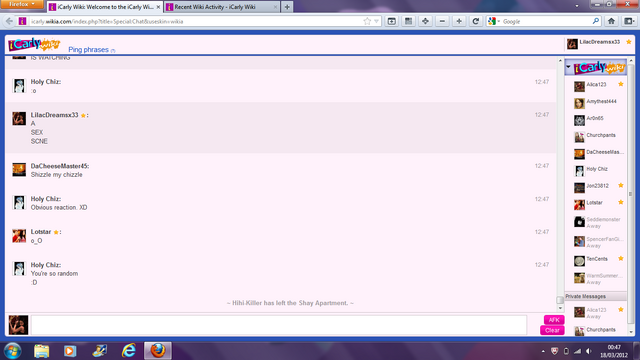
Task: Click the network signal tray icon
Action: pyautogui.click(x=577, y=351)
